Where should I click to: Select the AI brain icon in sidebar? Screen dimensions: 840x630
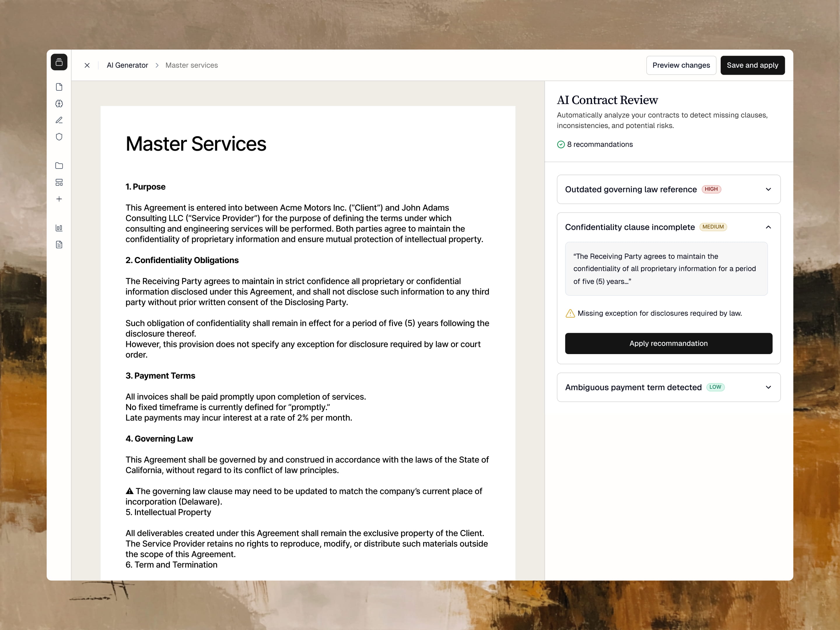[x=59, y=104]
